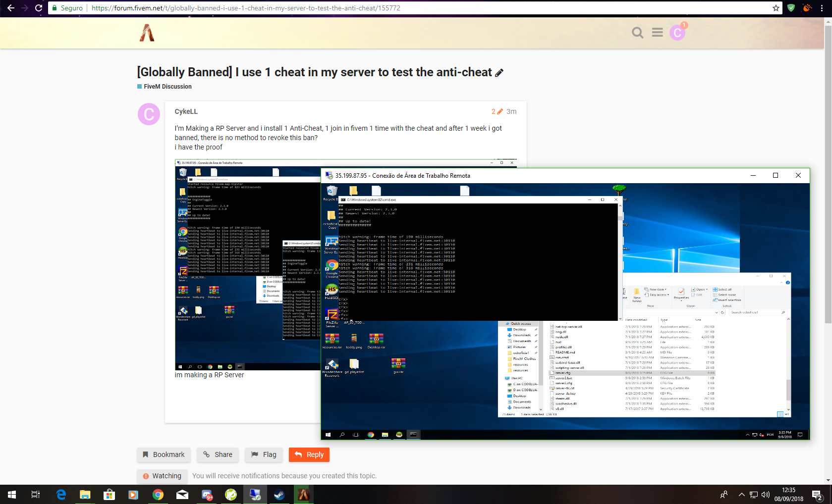Reload the page with the refresh icon
The height and width of the screenshot is (504, 832).
click(x=39, y=8)
